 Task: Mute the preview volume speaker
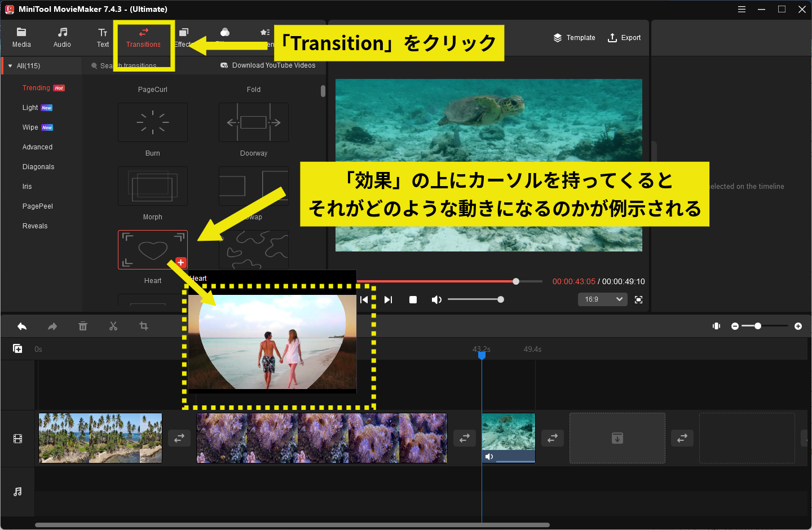tap(436, 299)
